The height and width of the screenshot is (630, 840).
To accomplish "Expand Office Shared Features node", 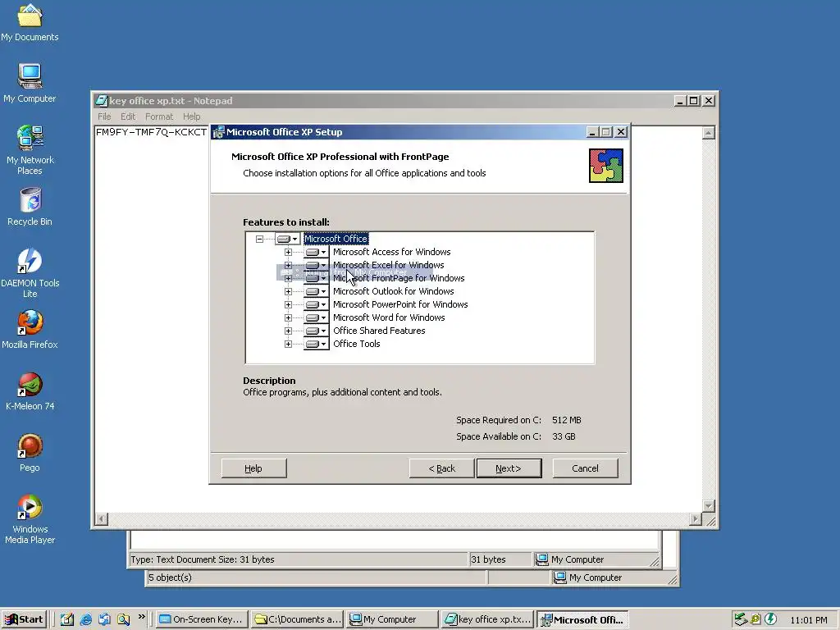I will (288, 331).
